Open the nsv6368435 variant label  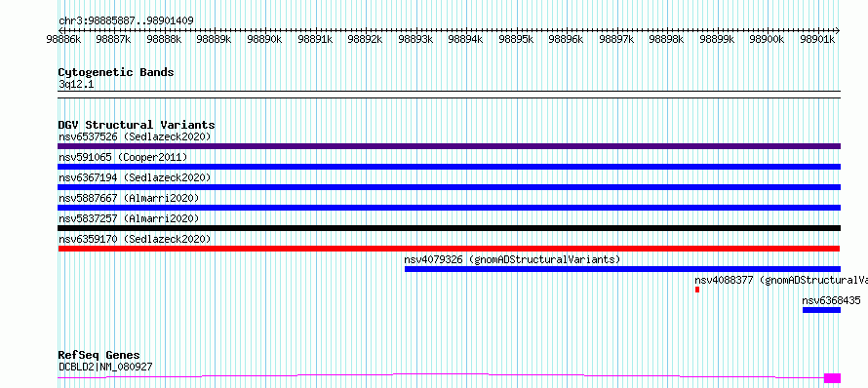(x=832, y=300)
